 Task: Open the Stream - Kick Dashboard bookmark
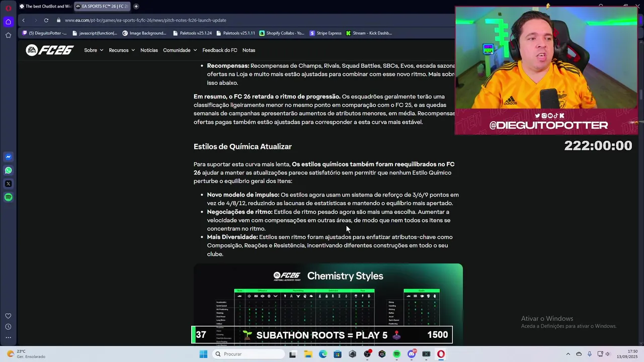(369, 33)
